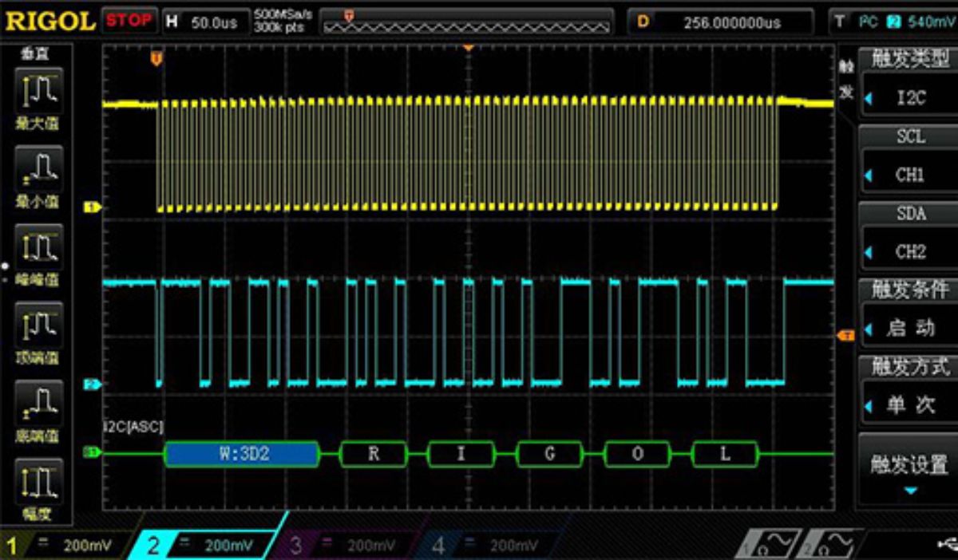Select the 最大值 maximum measurement icon
Image resolution: width=958 pixels, height=560 pixels.
pyautogui.click(x=38, y=94)
